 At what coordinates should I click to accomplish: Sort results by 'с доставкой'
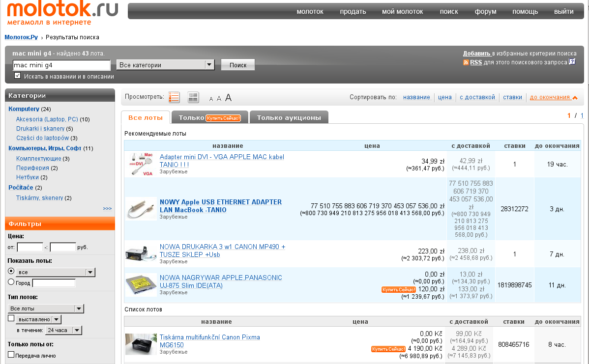[x=477, y=97]
